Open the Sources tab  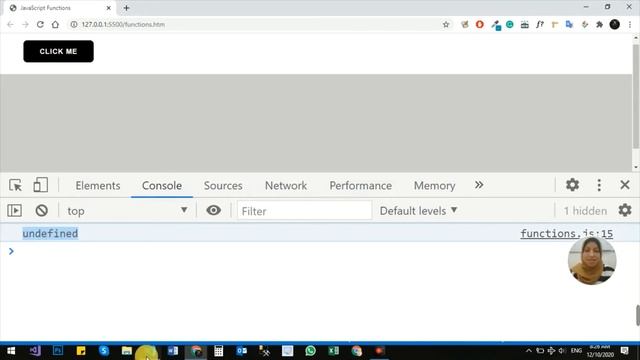[223, 186]
